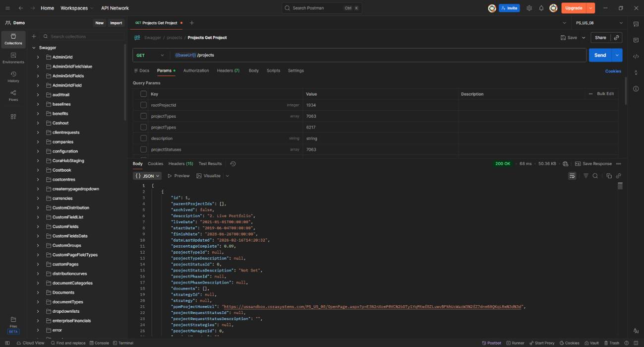
Task: Switch to the request Body tab
Action: [x=253, y=70]
